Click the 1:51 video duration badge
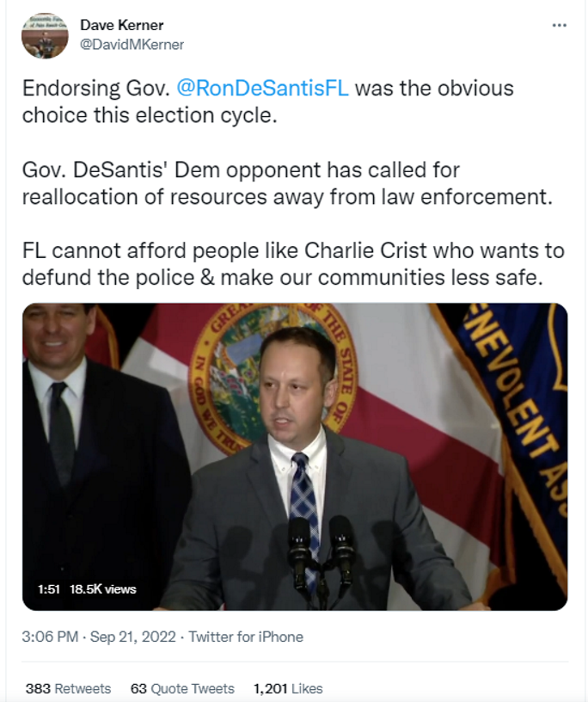 click(48, 589)
